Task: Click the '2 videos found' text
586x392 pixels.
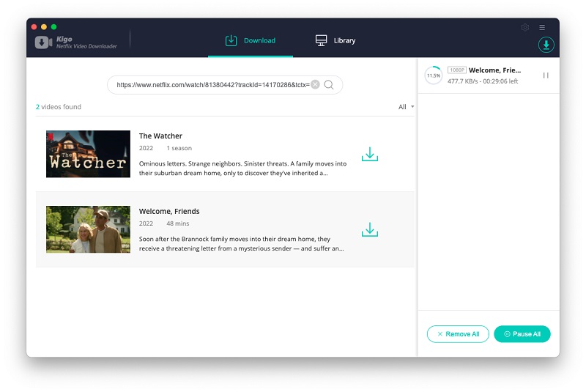Action: [x=59, y=107]
